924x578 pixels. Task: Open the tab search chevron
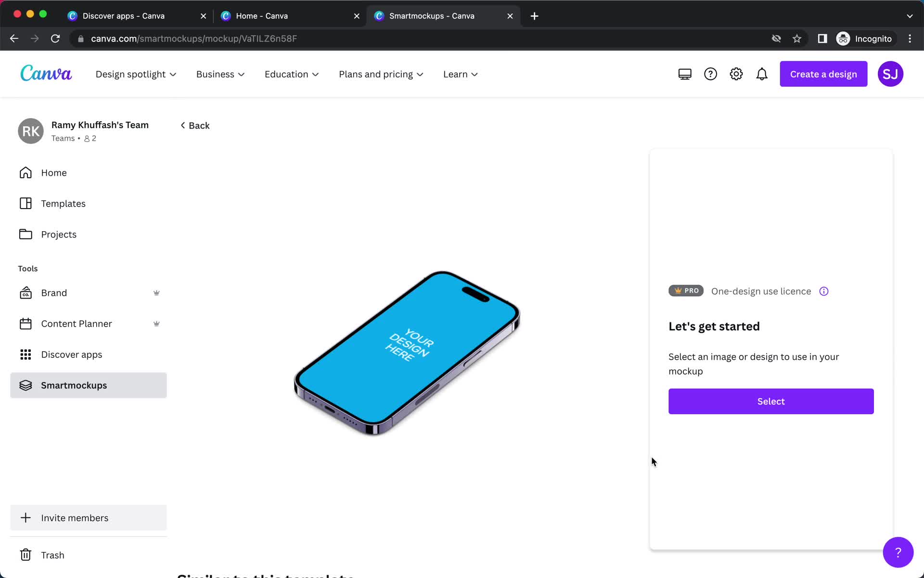point(910,16)
